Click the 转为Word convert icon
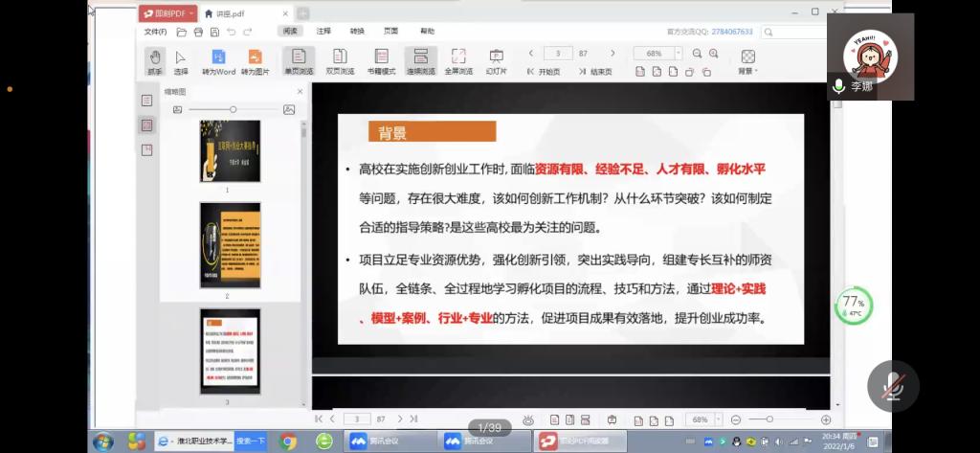This screenshot has height=453, width=980. point(218,61)
